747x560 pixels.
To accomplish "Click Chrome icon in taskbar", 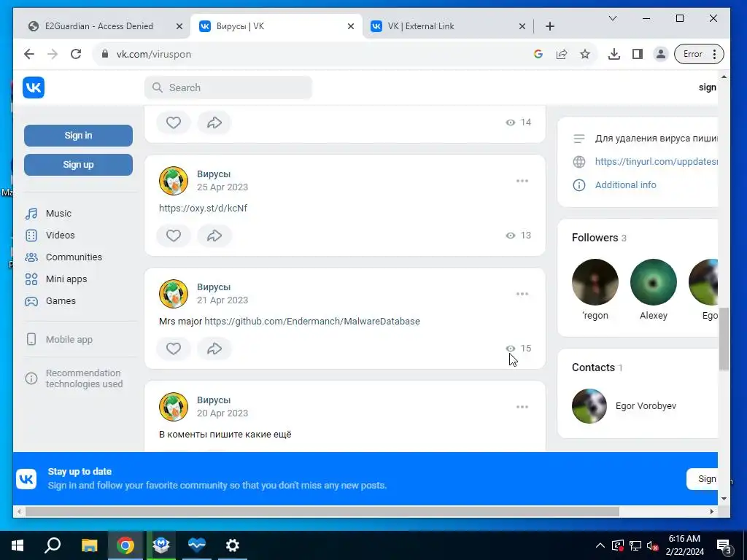I will pos(125,545).
